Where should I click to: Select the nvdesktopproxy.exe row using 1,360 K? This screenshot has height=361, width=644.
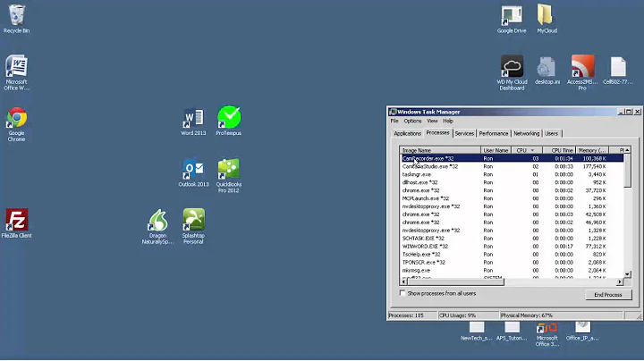[512, 206]
